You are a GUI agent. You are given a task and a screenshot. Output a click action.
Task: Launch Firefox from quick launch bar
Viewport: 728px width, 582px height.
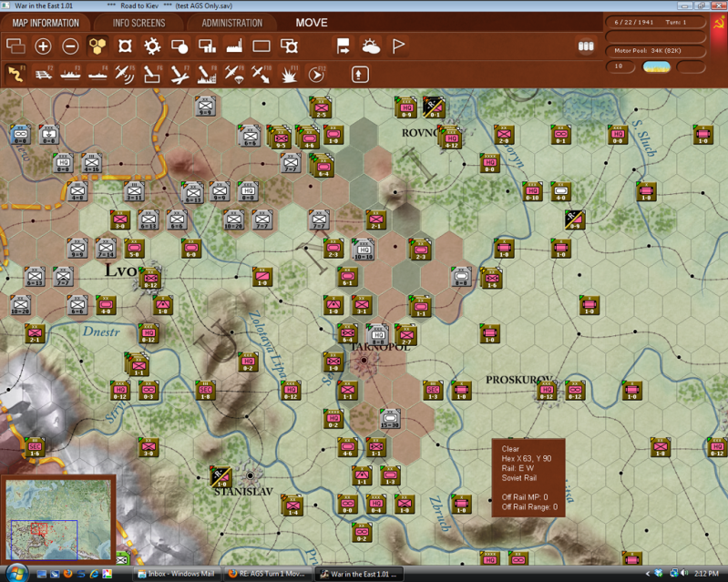[67, 574]
